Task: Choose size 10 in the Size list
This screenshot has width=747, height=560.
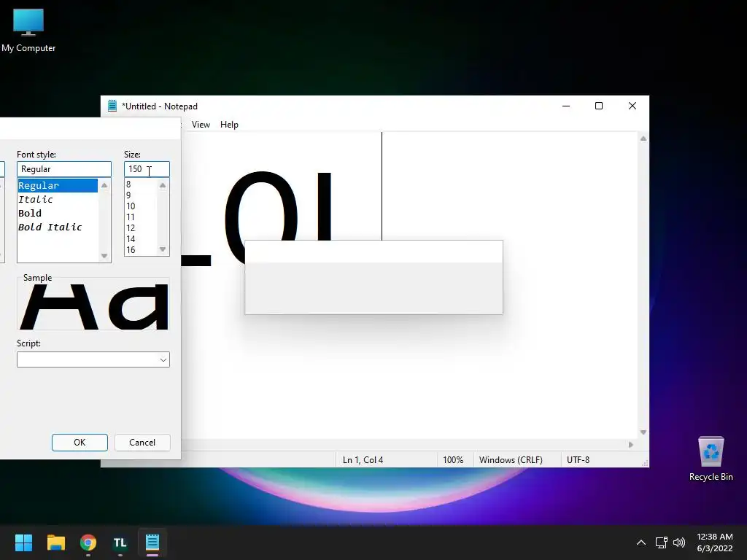Action: pos(141,206)
